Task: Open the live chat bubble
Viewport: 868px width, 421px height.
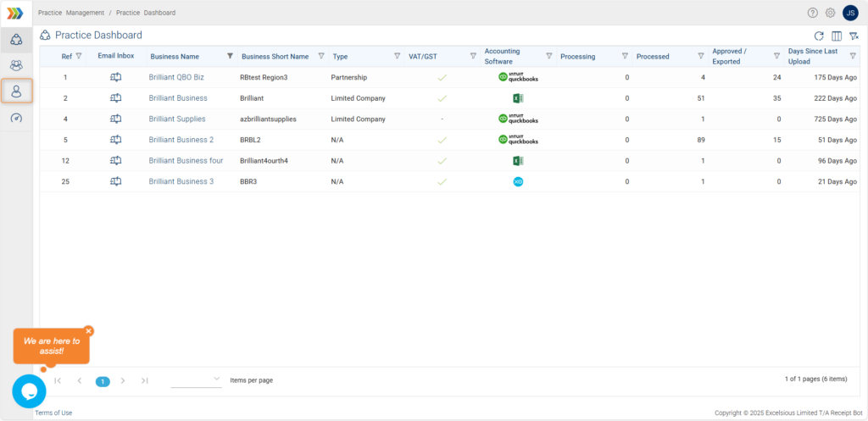Action: 29,391
